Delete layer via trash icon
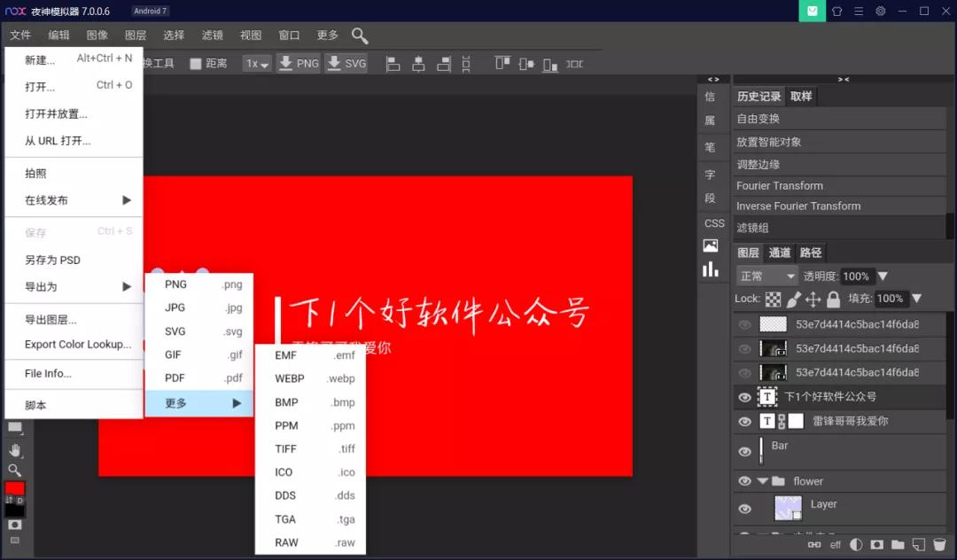The image size is (957, 560). click(939, 545)
